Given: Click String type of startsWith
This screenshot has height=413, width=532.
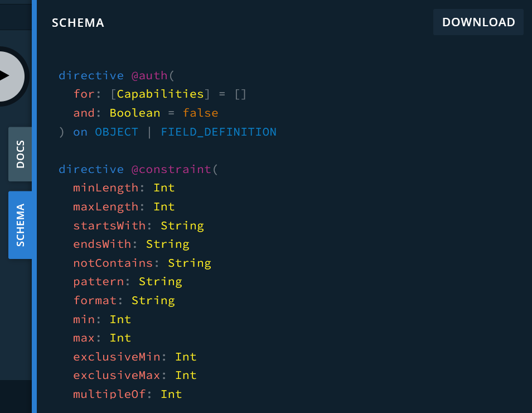Looking at the screenshot, I should tap(182, 226).
